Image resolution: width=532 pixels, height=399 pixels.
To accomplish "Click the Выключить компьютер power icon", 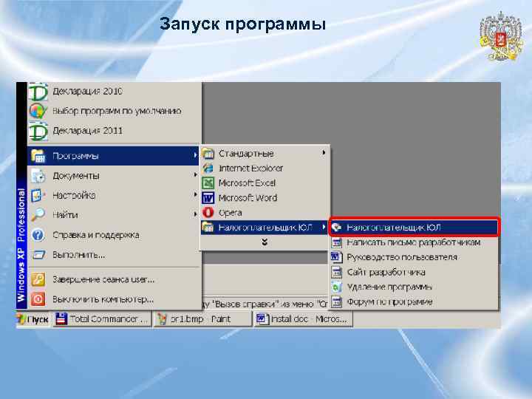I will coord(38,299).
